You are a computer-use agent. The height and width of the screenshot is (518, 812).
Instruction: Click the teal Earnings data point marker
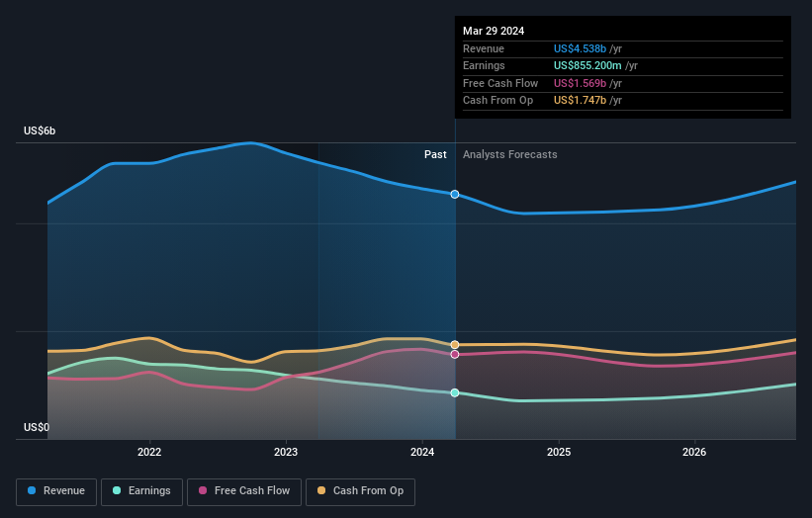pyautogui.click(x=455, y=392)
